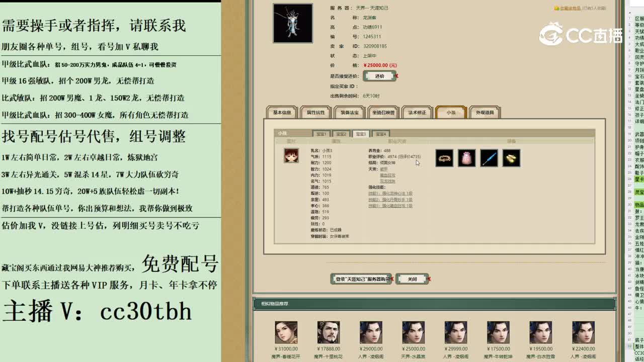This screenshot has height=362, width=644.
Task: Click the 登录"天涯知己"服务器购买 button
Action: click(x=361, y=279)
